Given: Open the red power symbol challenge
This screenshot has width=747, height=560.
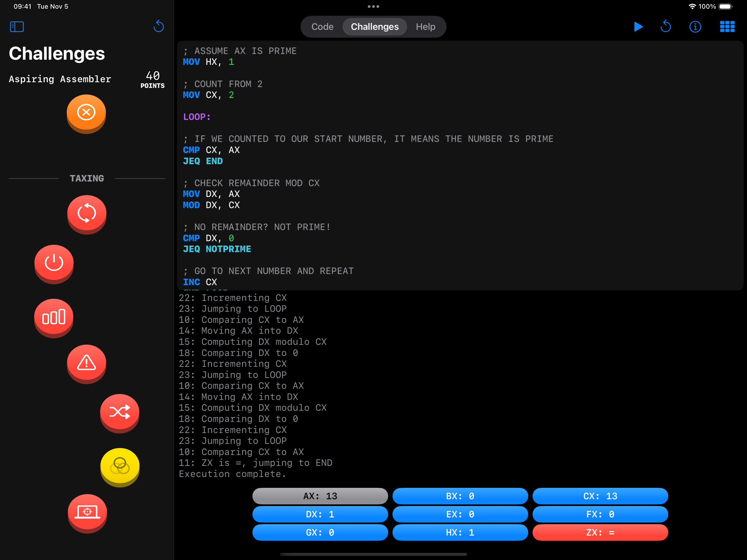Looking at the screenshot, I should 54,264.
